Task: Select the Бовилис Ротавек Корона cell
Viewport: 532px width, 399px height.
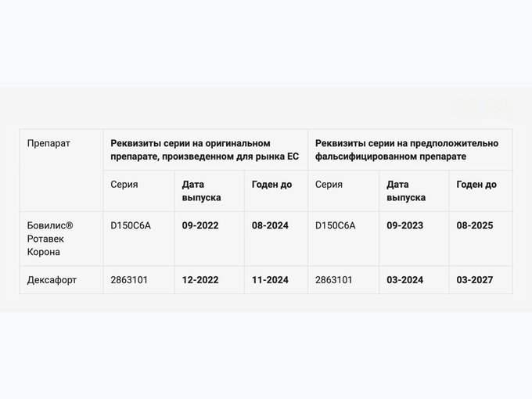Action: point(61,239)
